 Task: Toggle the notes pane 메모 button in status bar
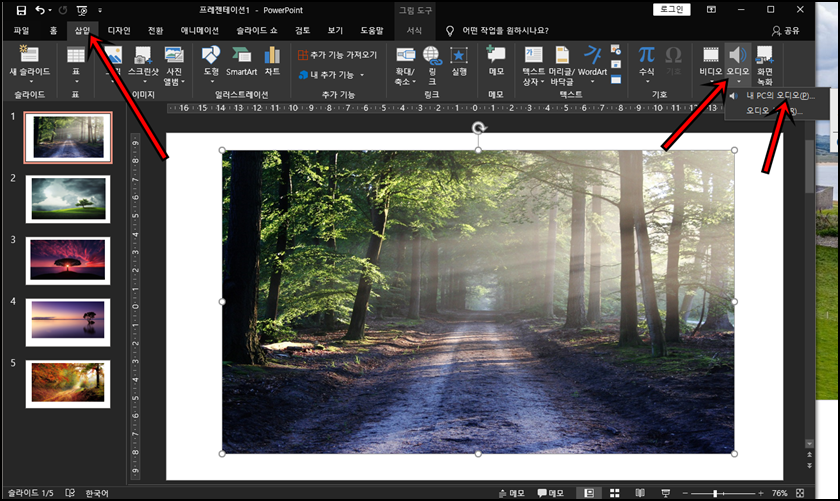pyautogui.click(x=511, y=493)
